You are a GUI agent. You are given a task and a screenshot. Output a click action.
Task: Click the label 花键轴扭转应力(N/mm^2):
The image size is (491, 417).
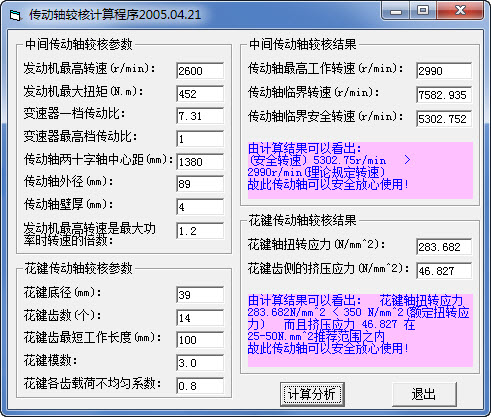pos(317,245)
